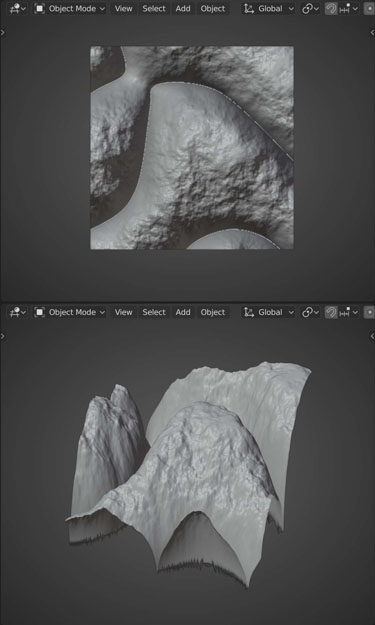Open Add menu in bottom viewport header

coord(183,312)
